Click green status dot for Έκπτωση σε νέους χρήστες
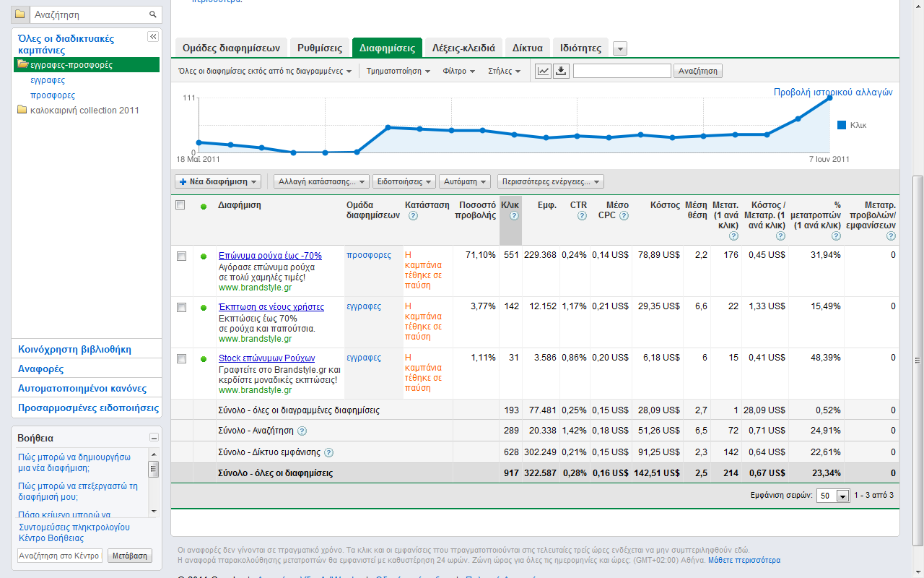Viewport: 924px width, 578px height. click(204, 308)
